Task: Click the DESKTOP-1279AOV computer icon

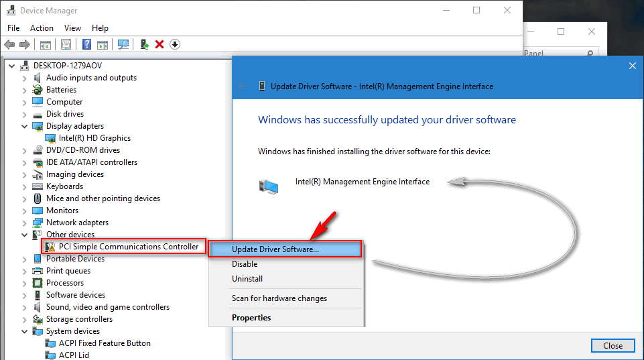Action: [25, 65]
